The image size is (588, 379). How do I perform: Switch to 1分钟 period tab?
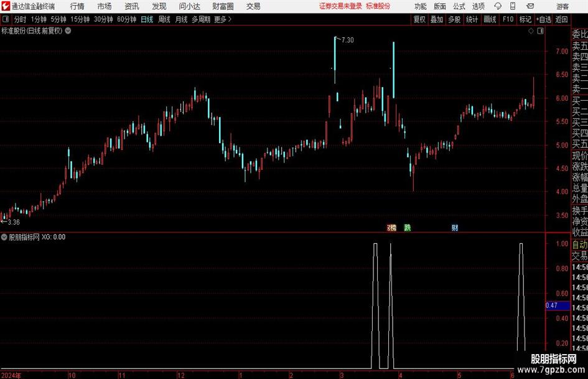39,19
